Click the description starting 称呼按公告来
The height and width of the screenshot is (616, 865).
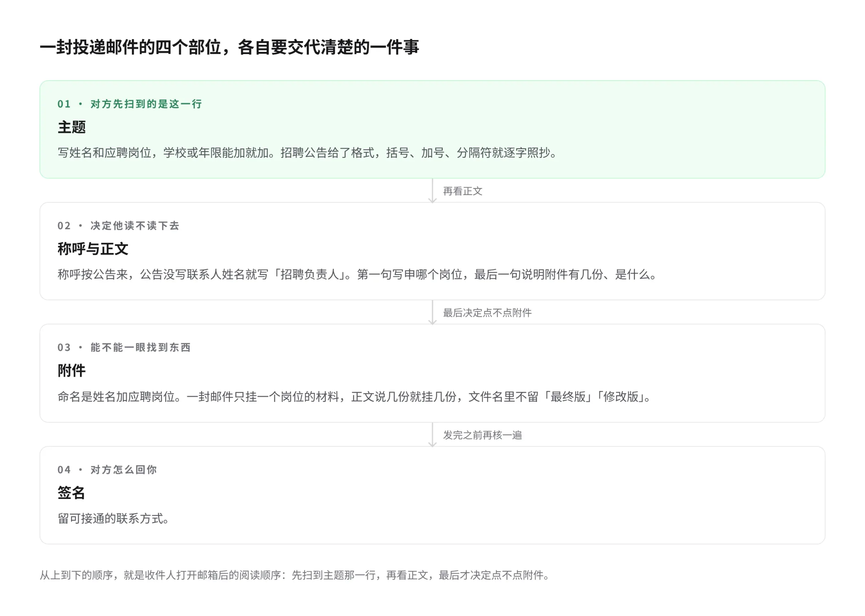click(x=357, y=274)
